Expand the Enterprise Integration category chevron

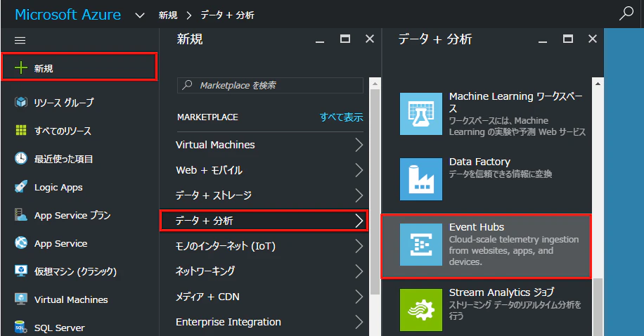coord(359,322)
